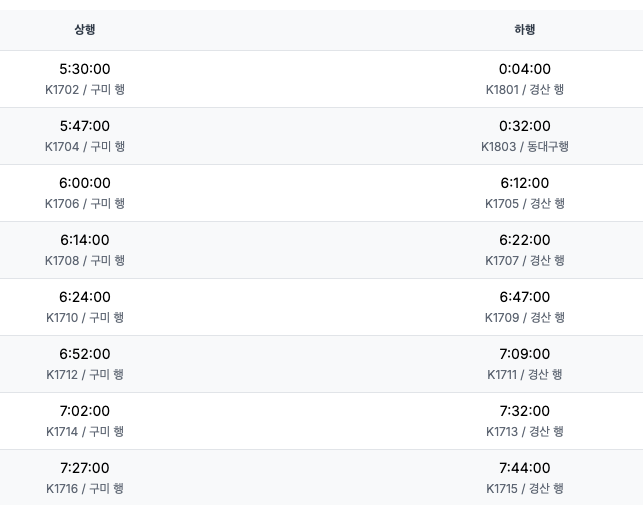
Task: Select the 0:04:00 K1801 경산 행 entry
Action: pos(524,79)
